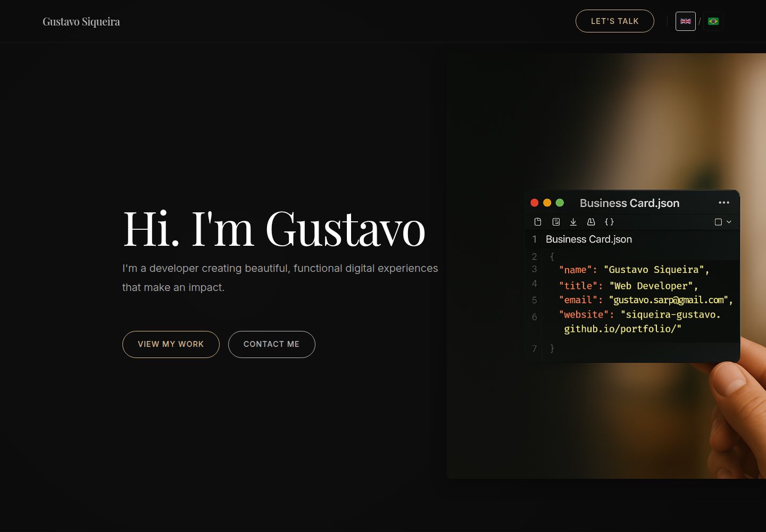Click the "Hi. I'm Gustavo" heading
The width and height of the screenshot is (766, 532).
(x=274, y=229)
